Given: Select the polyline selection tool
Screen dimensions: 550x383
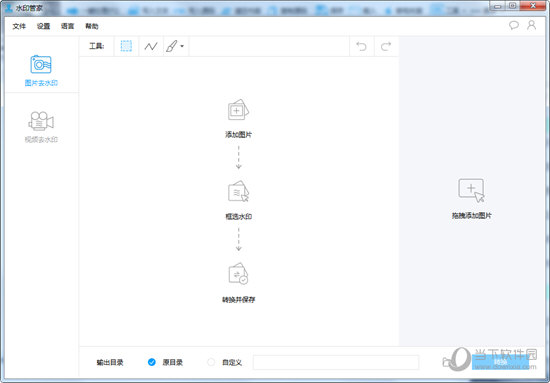Looking at the screenshot, I should point(151,46).
